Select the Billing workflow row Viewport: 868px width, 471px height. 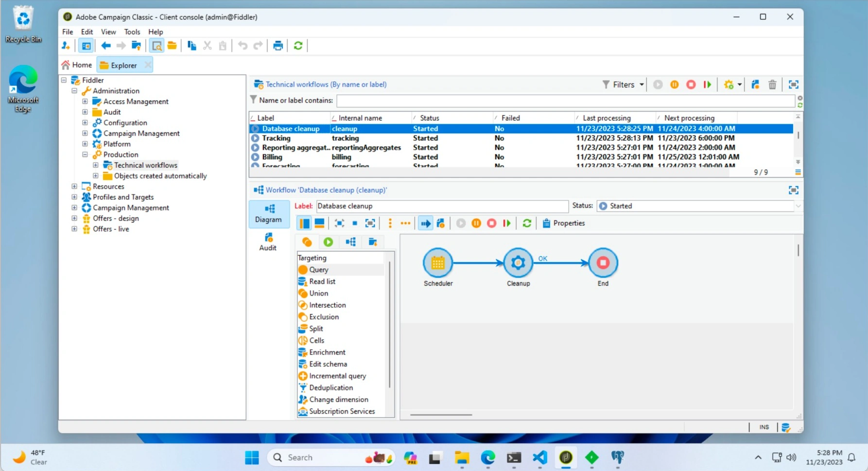[521, 157]
